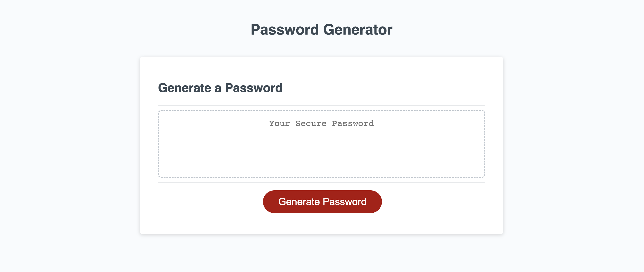Image resolution: width=644 pixels, height=272 pixels.
Task: Click the word Generate on the red button
Action: [299, 202]
